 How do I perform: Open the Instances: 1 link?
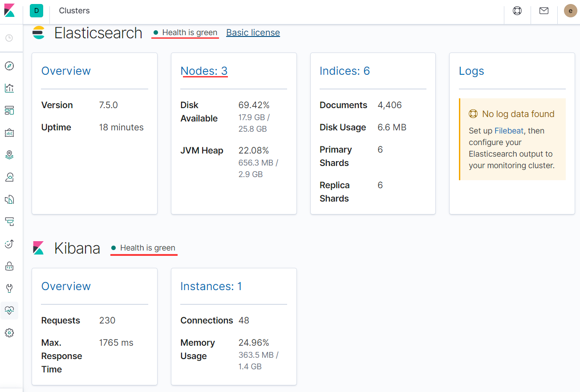[x=211, y=286]
